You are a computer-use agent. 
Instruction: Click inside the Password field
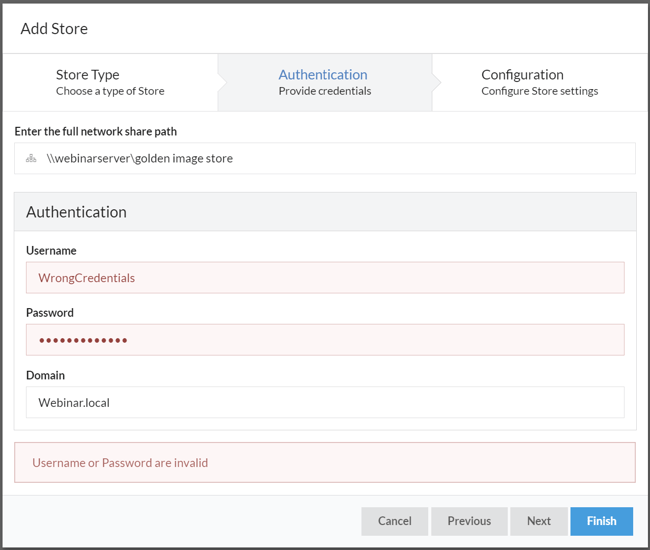click(325, 340)
